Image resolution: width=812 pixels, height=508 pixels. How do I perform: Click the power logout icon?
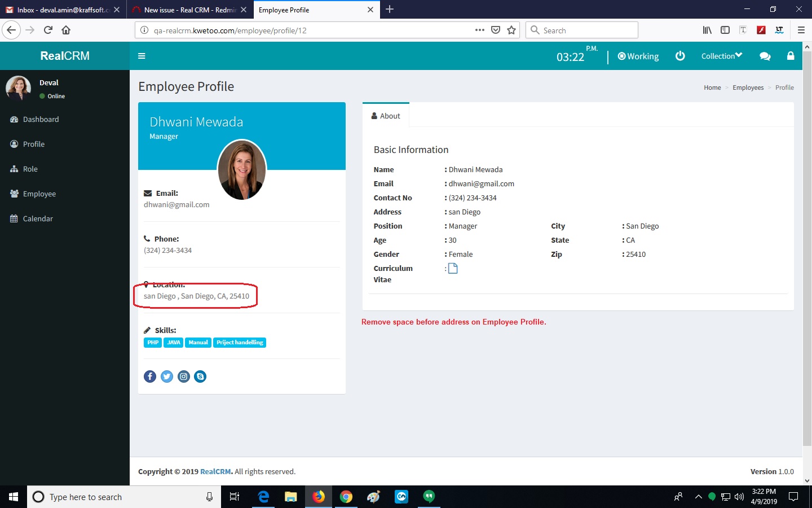pyautogui.click(x=680, y=56)
